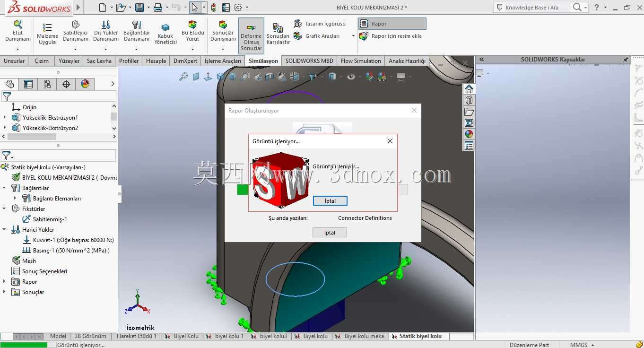Viewport: 644px width, 348px height.
Task: Expand Yükseklik-Ekstrüzyon1 feature
Action: coord(4,117)
